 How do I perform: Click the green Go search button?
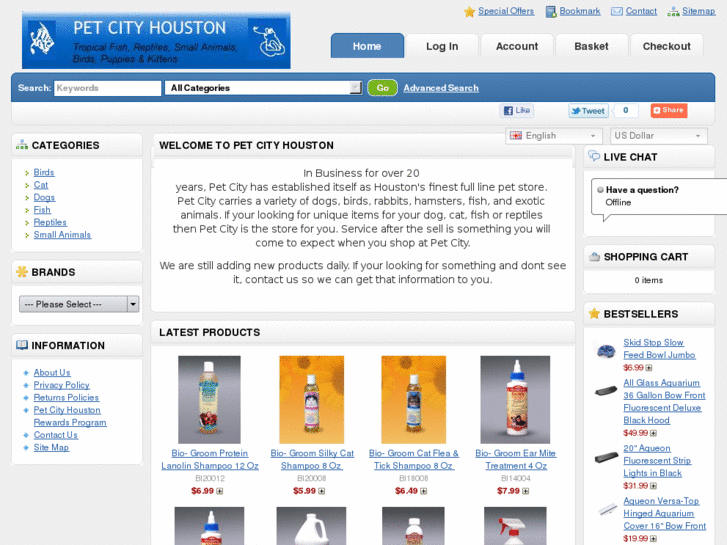pyautogui.click(x=383, y=88)
